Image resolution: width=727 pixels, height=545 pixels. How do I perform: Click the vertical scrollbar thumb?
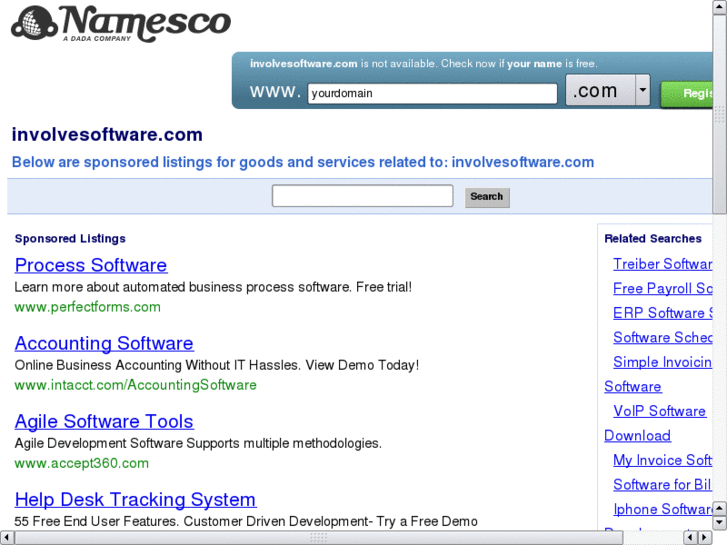point(720,114)
